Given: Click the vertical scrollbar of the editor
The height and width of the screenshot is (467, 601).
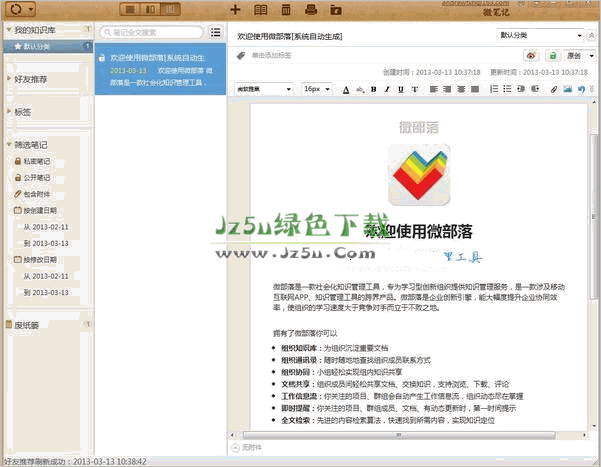Looking at the screenshot, I should 594,217.
